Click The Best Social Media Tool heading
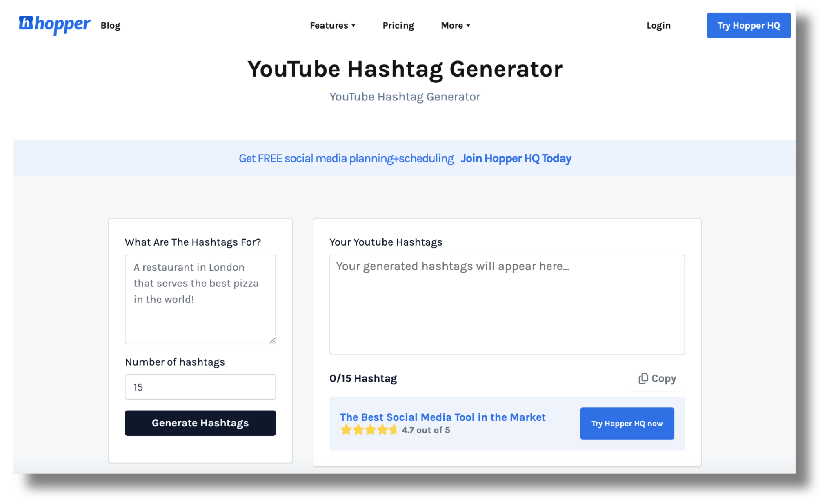 pos(442,417)
